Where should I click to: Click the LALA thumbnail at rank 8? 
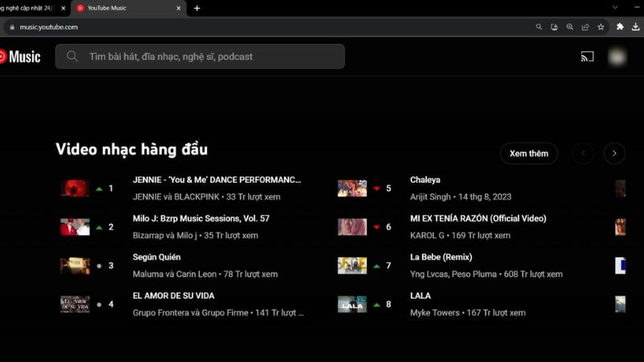tap(352, 304)
